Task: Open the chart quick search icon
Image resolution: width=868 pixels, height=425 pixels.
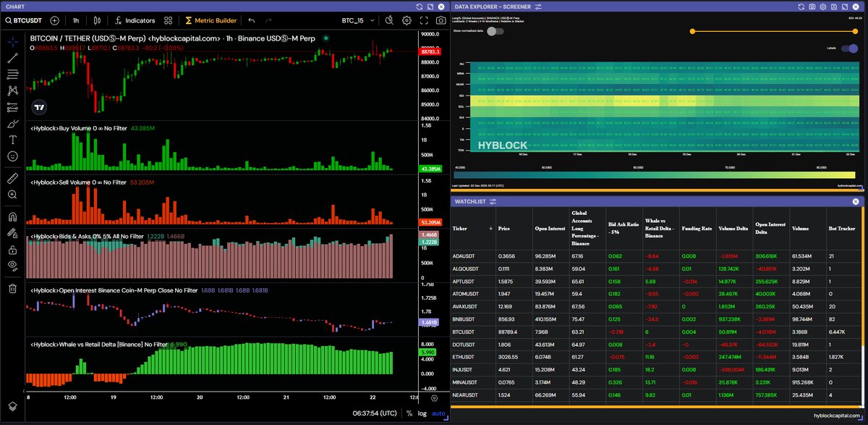Action: (x=390, y=20)
